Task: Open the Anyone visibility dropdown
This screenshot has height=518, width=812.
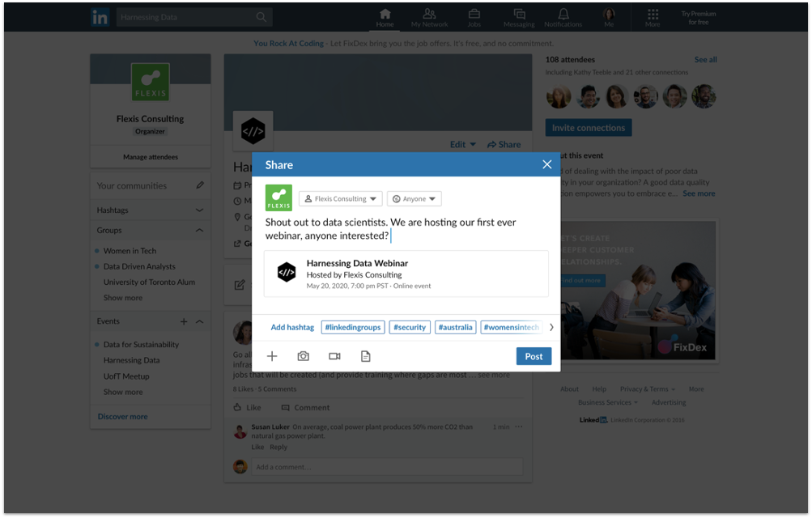Action: tap(414, 198)
